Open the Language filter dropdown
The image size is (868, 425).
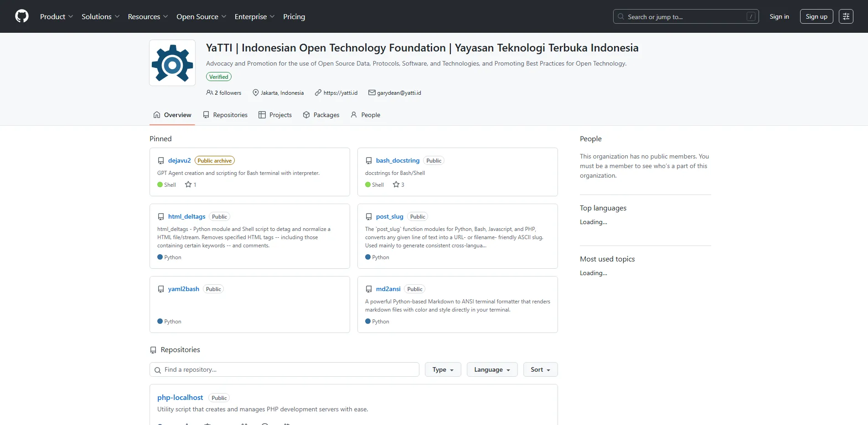click(492, 369)
